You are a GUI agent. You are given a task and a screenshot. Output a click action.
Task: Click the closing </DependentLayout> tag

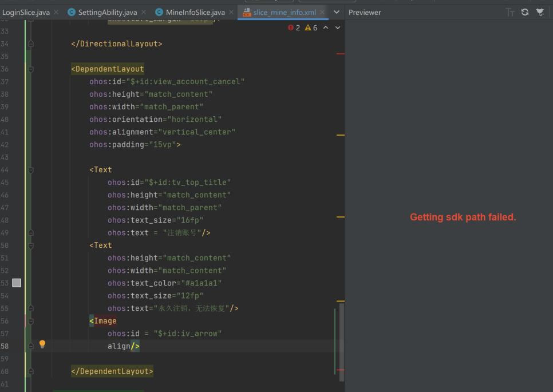click(112, 371)
